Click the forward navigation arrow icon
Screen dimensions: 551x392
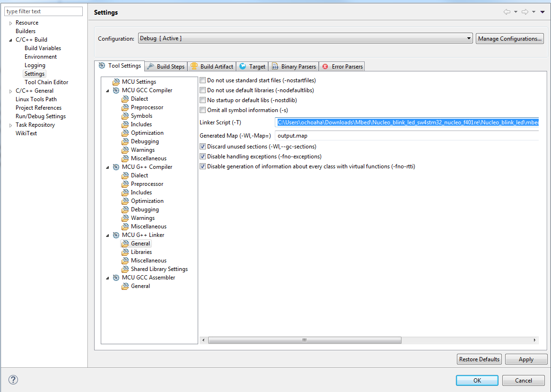click(525, 12)
